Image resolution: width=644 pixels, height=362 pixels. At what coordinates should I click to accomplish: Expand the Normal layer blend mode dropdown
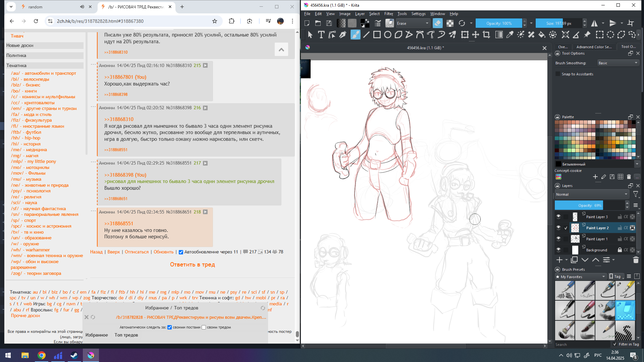coord(592,194)
